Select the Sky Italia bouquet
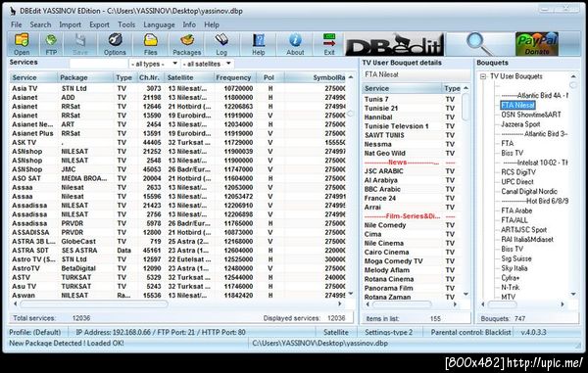Screen dimensions: 588x373 point(514,268)
